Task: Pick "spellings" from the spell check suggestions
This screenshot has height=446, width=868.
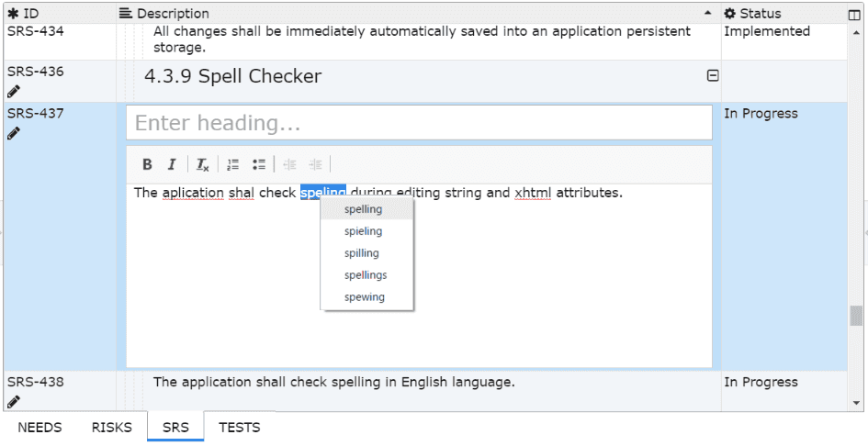Action: point(366,275)
